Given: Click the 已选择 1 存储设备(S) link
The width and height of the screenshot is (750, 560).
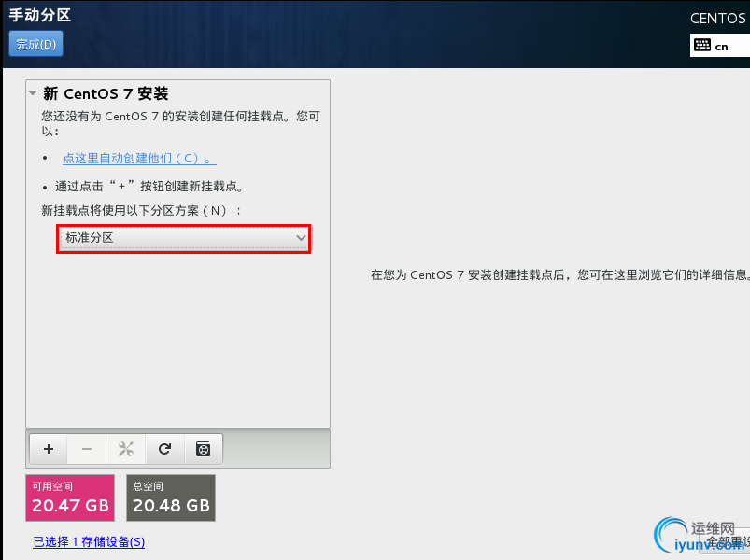Looking at the screenshot, I should pos(88,541).
